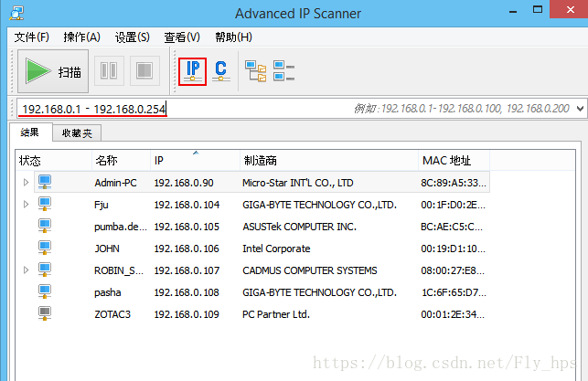Pause the running scan
Image resolution: width=588 pixels, height=381 pixels.
coord(109,70)
